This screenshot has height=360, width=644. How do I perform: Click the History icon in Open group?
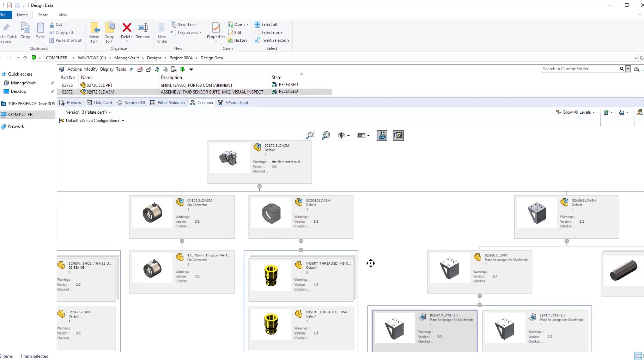pos(237,40)
